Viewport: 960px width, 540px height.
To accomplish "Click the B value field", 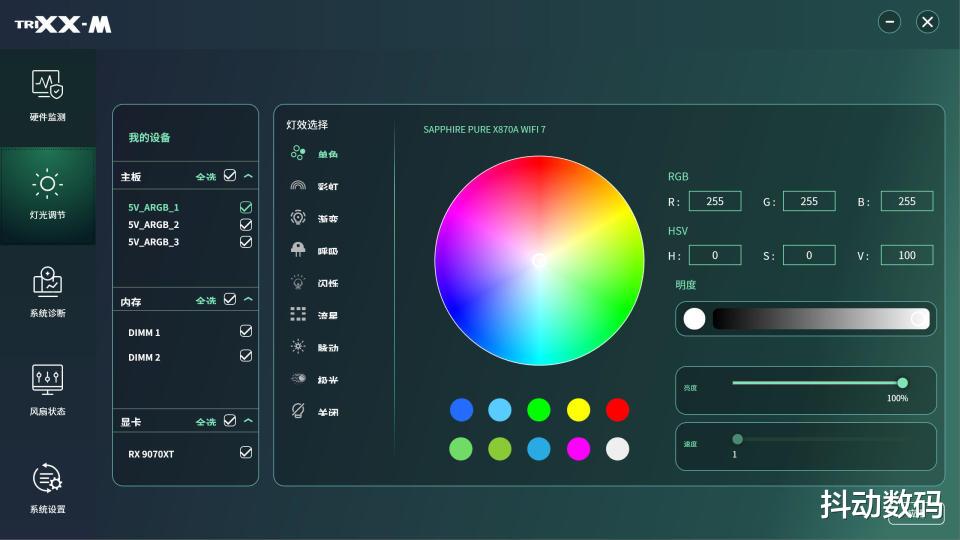I will (907, 201).
